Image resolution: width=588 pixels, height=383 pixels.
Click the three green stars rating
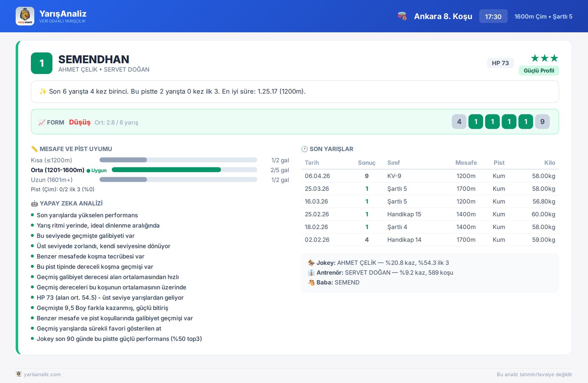click(545, 58)
